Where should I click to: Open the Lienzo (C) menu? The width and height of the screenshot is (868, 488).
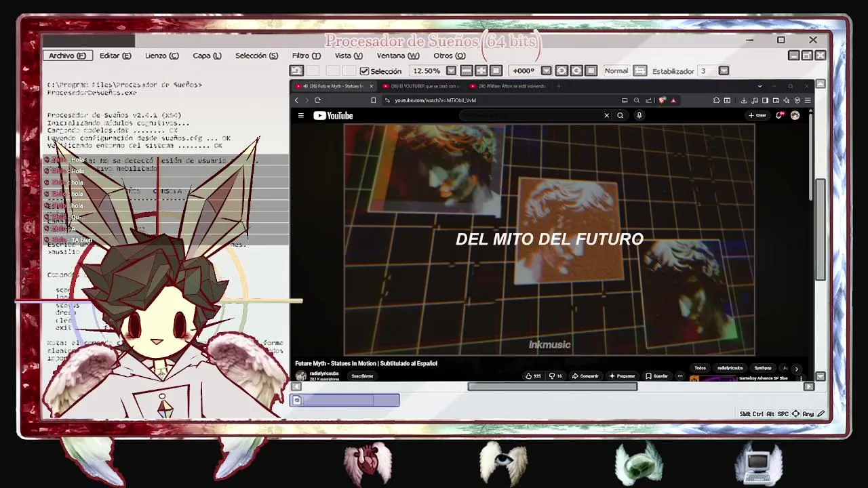162,56
